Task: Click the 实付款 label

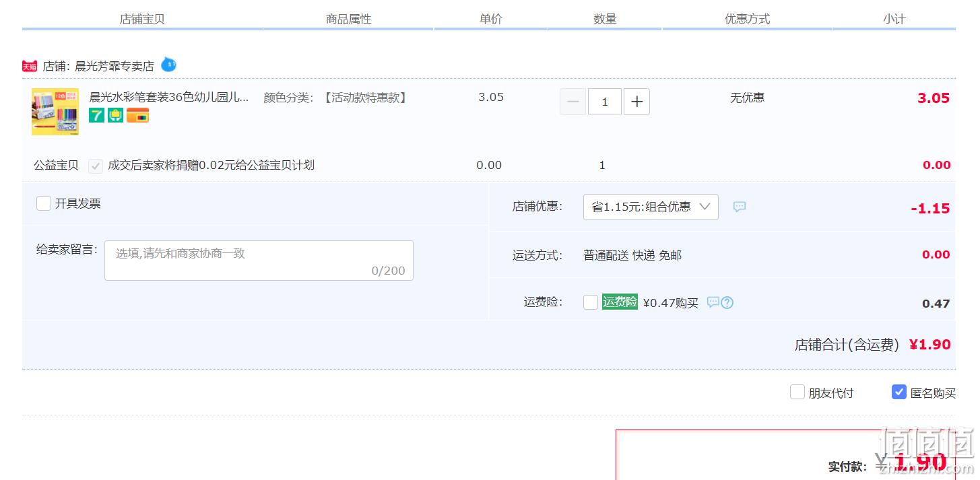Action: [848, 467]
